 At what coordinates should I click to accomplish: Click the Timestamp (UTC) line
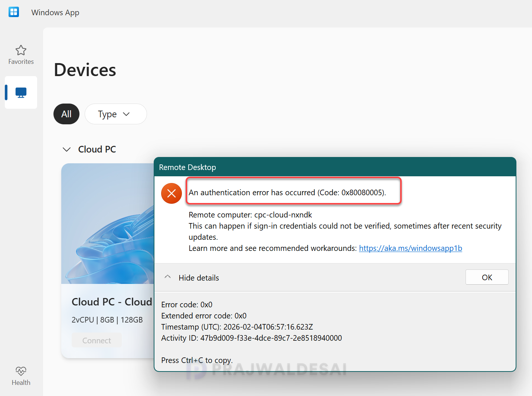click(x=237, y=327)
